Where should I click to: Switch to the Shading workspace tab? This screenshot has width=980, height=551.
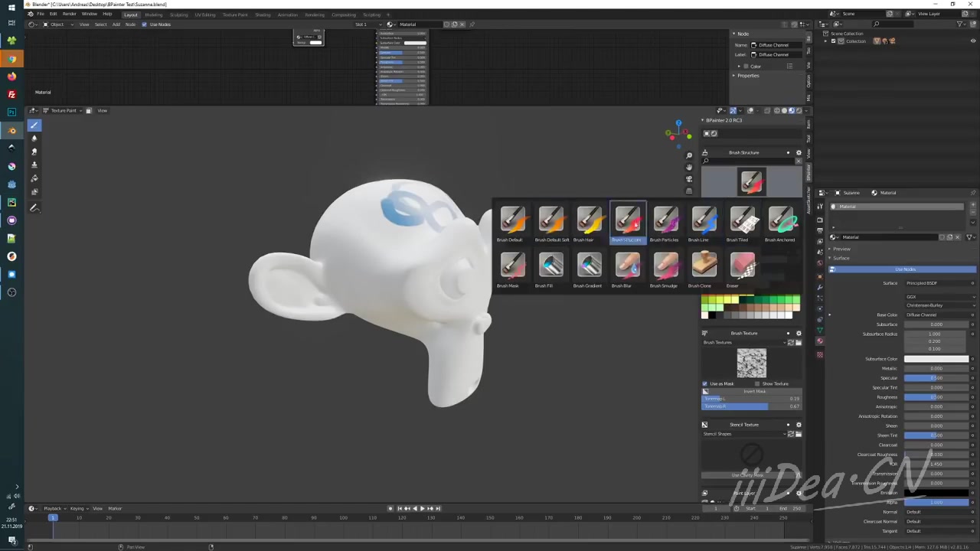point(263,15)
